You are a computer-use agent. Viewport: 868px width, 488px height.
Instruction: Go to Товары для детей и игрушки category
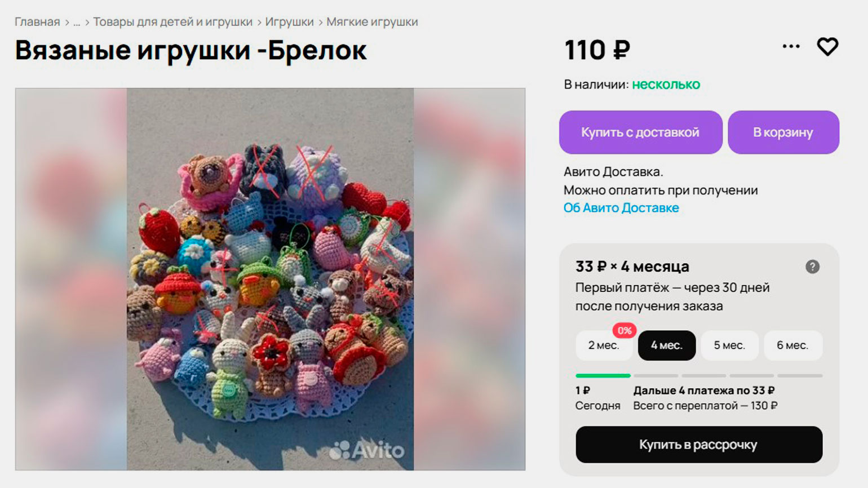(x=172, y=22)
